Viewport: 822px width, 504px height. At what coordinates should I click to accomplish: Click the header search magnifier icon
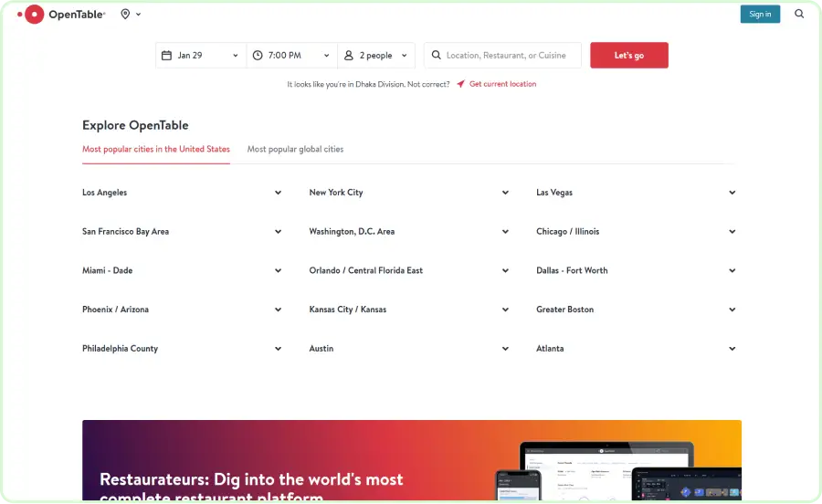pos(799,14)
